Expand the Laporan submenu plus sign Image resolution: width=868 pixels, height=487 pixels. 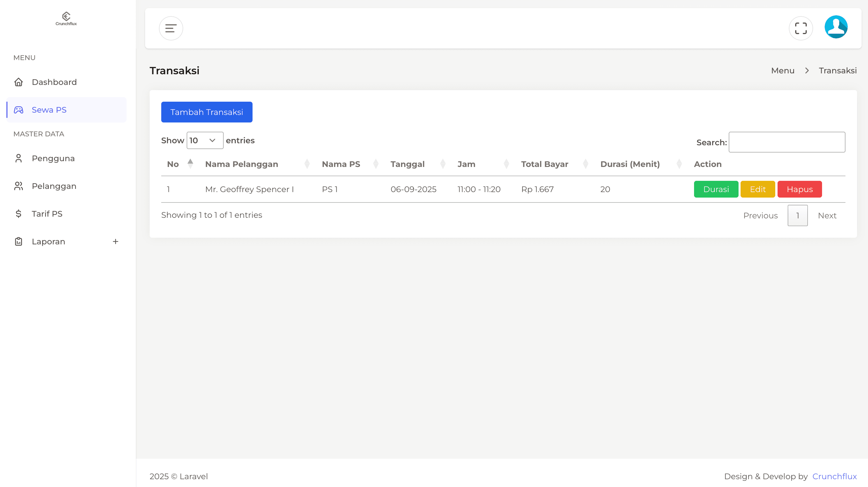(x=116, y=241)
